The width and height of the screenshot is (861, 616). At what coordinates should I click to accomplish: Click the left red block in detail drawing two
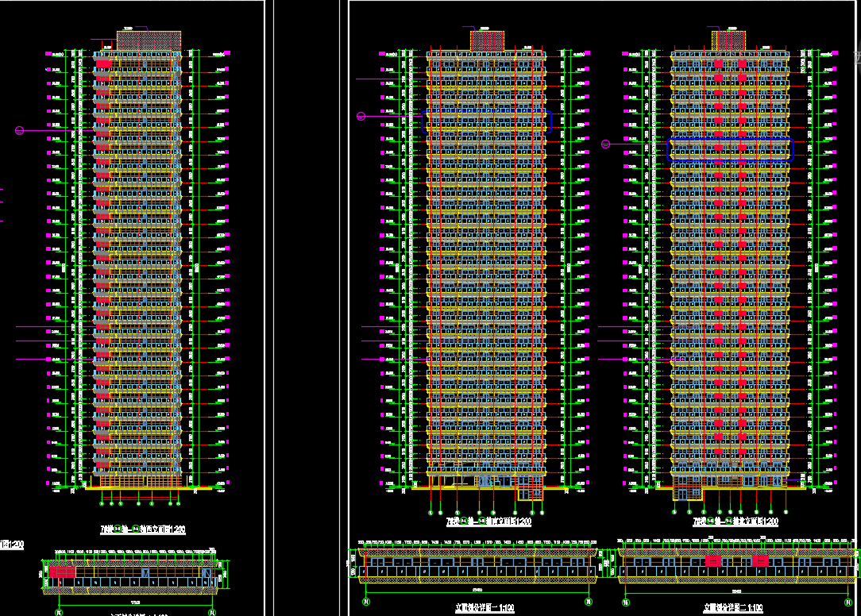pos(712,561)
